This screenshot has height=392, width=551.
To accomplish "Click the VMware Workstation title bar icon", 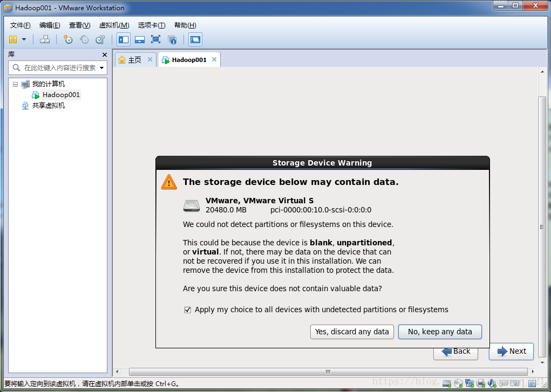I will (x=8, y=8).
